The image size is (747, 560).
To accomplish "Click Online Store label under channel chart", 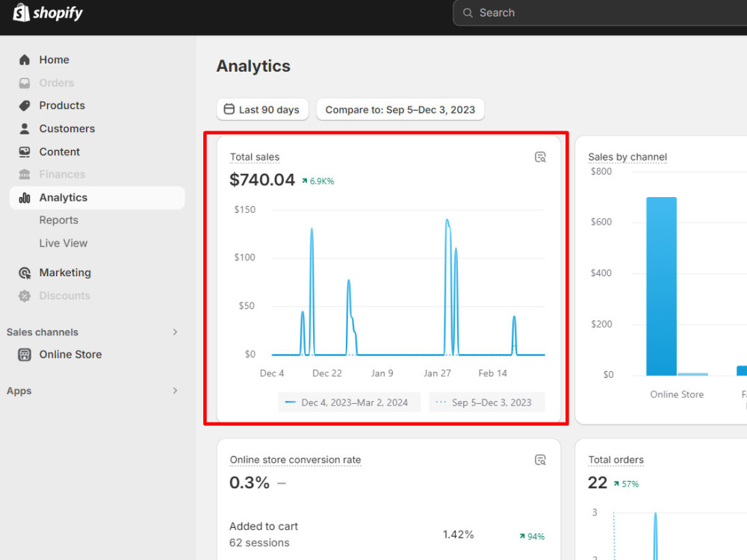I will point(677,395).
